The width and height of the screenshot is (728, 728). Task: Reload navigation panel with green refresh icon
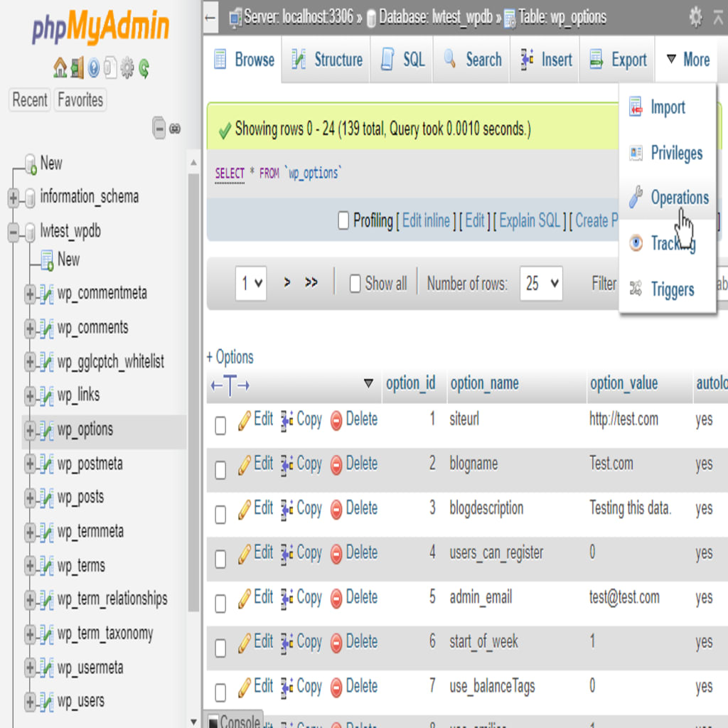(x=144, y=68)
